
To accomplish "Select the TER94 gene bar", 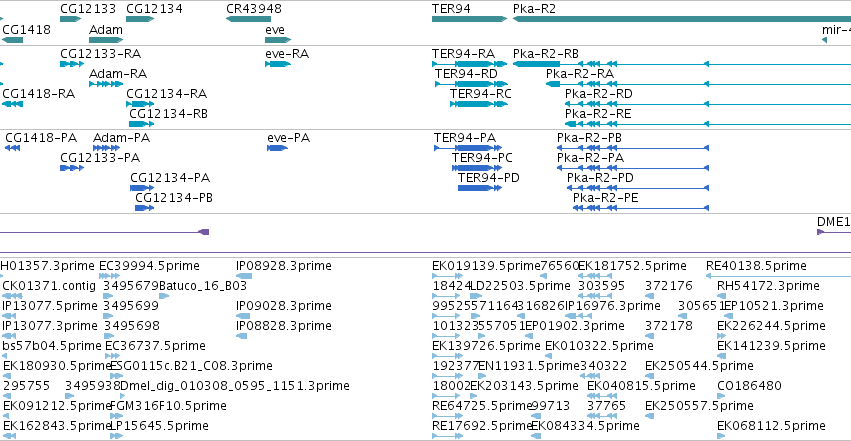I will point(469,19).
